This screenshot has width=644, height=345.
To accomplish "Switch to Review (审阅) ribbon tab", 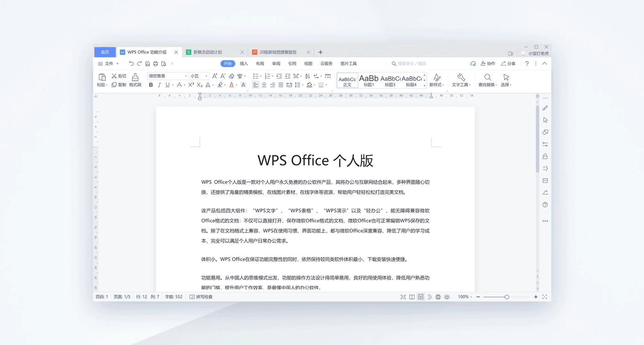I will [276, 64].
